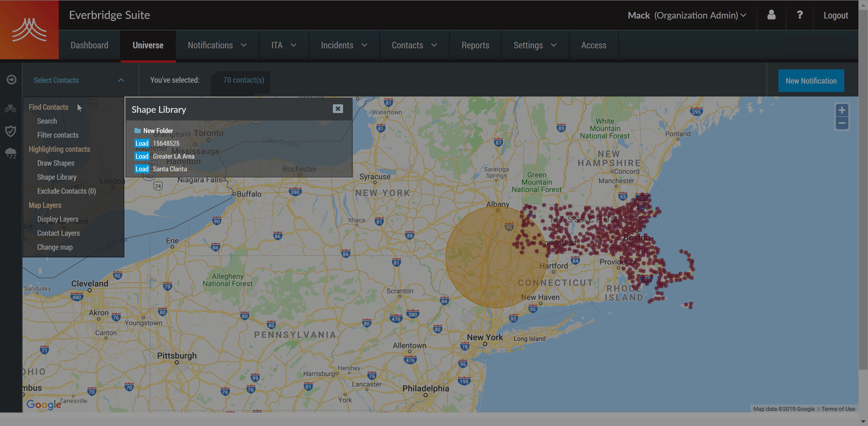
Task: Click the Universe navigation tab
Action: (147, 44)
